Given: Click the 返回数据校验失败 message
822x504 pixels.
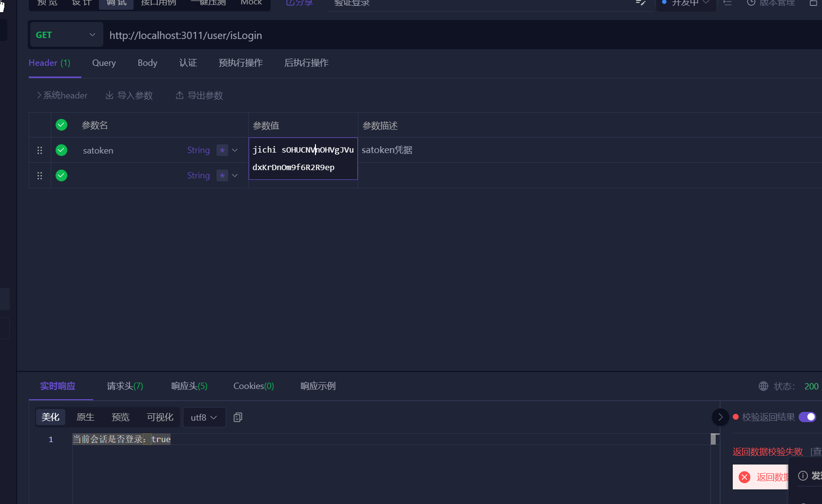Looking at the screenshot, I should click(767, 452).
